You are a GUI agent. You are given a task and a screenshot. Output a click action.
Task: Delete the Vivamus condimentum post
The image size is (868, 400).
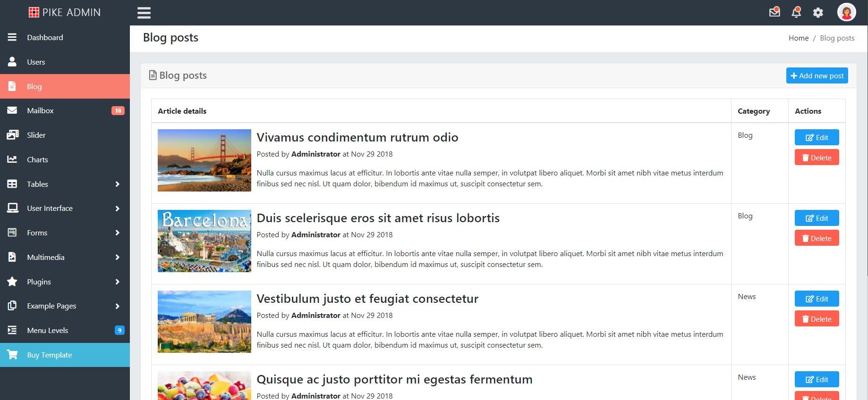[817, 158]
